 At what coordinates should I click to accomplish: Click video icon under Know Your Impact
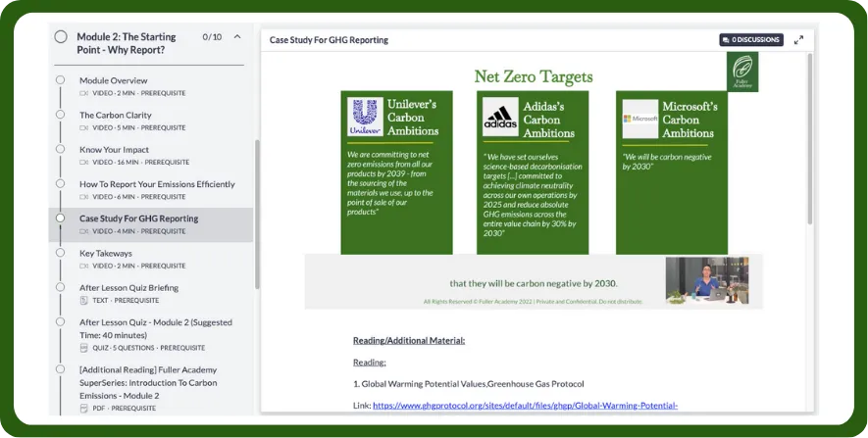pyautogui.click(x=84, y=163)
